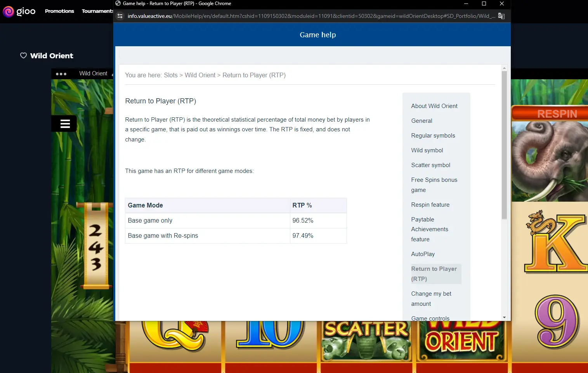Click the scrollbar down arrow

click(x=504, y=317)
